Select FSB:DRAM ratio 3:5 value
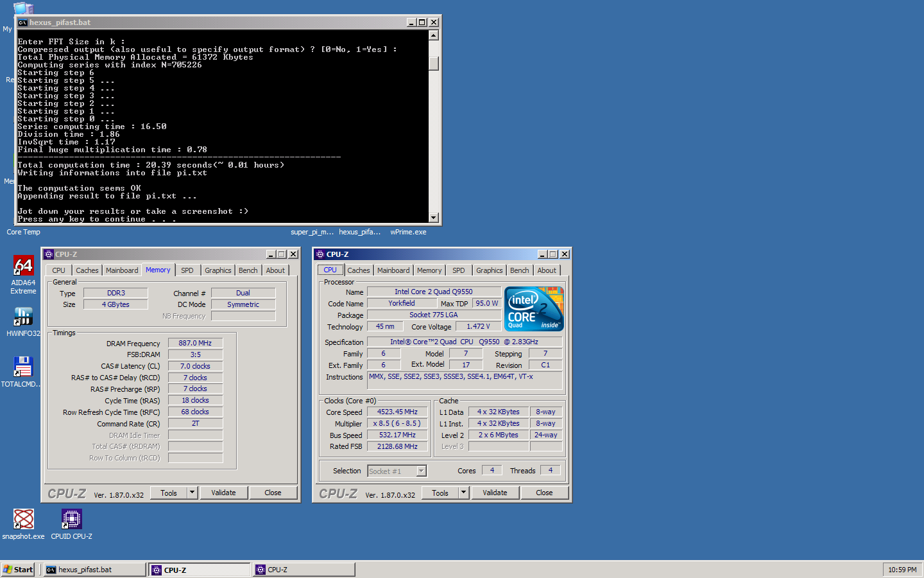Image resolution: width=924 pixels, height=578 pixels. pyautogui.click(x=196, y=355)
